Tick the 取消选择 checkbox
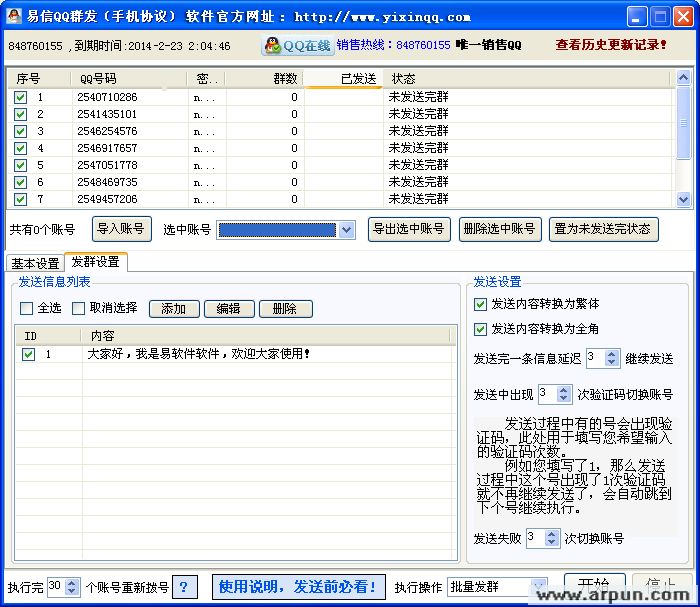Screen dimensions: 700x607 79,308
